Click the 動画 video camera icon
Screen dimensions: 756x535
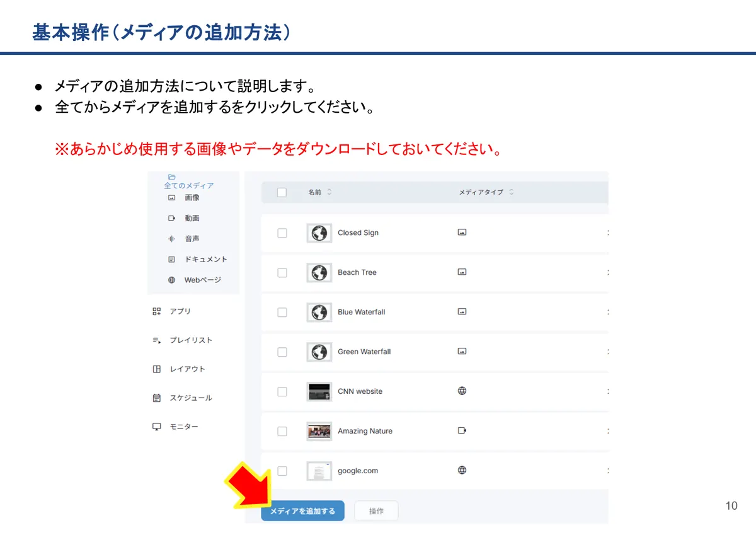[171, 218]
